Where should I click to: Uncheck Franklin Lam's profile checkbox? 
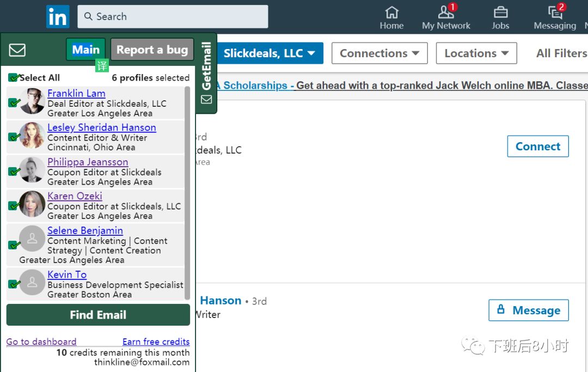point(14,102)
